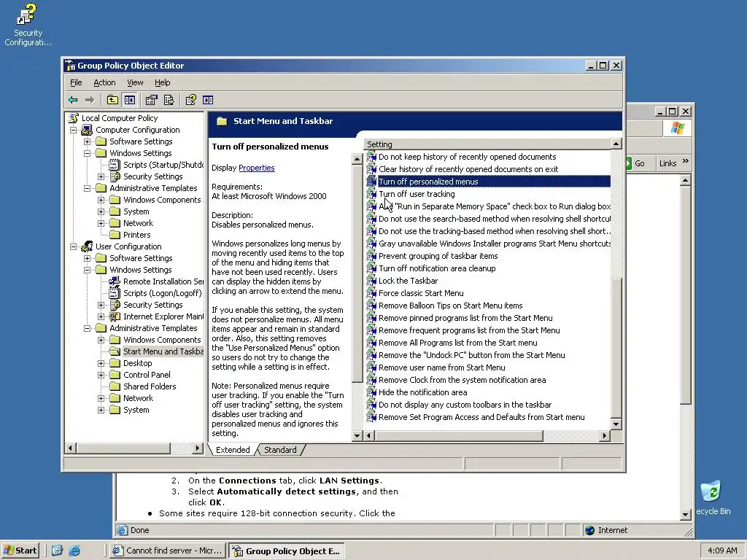
Task: Select Shared Folders tree item
Action: [x=150, y=386]
